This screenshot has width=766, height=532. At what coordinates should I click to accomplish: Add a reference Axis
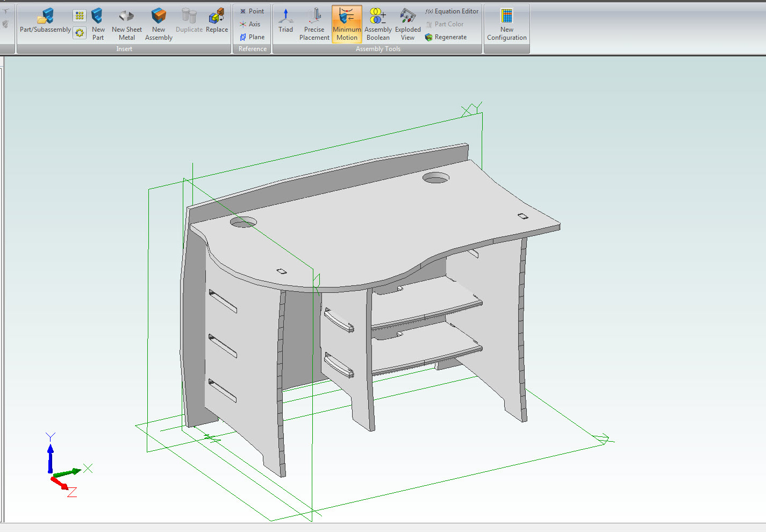click(250, 24)
